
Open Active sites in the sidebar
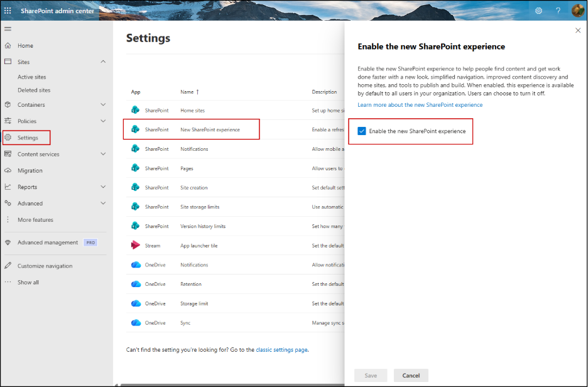point(31,77)
